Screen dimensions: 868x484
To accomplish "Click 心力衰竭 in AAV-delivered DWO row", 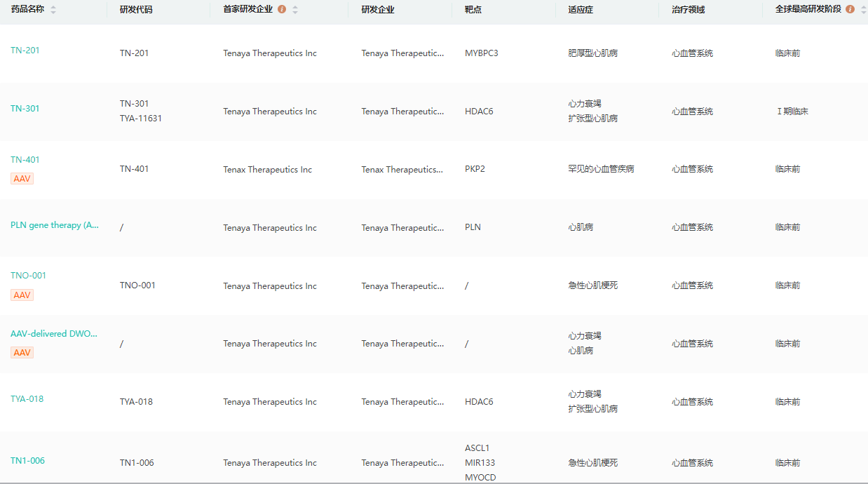I will (x=585, y=336).
